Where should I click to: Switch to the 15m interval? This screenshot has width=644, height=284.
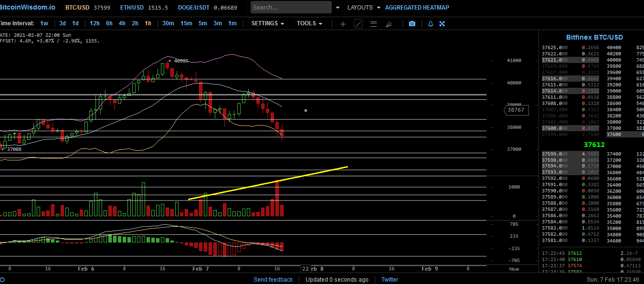click(x=186, y=23)
